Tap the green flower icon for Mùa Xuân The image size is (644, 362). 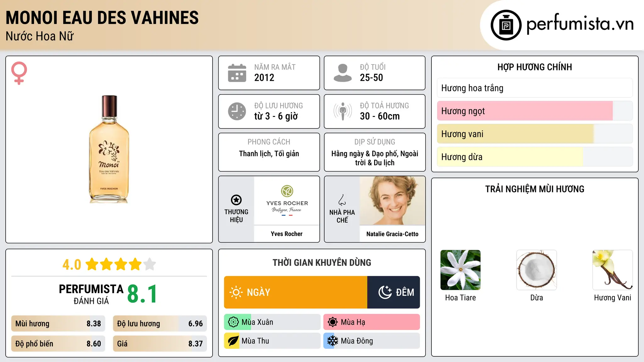pos(233,322)
